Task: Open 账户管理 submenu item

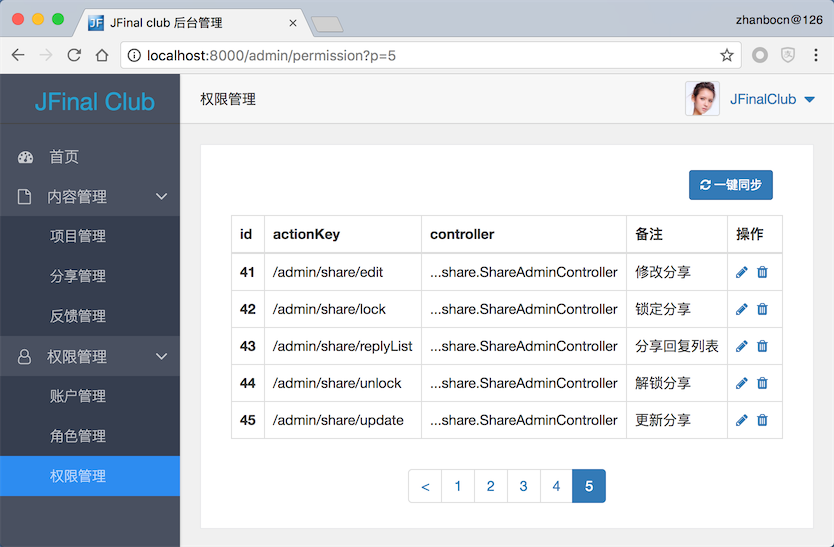Action: (x=90, y=396)
